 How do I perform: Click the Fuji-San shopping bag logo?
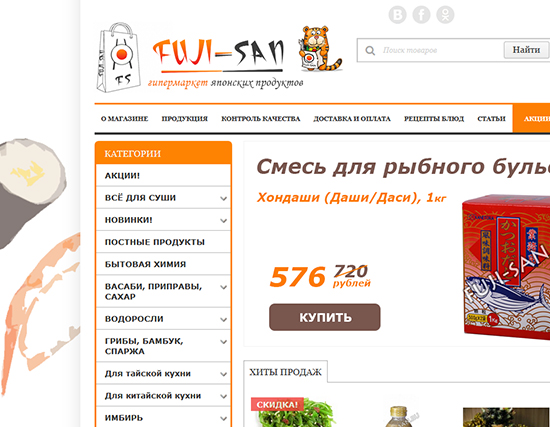(x=119, y=58)
